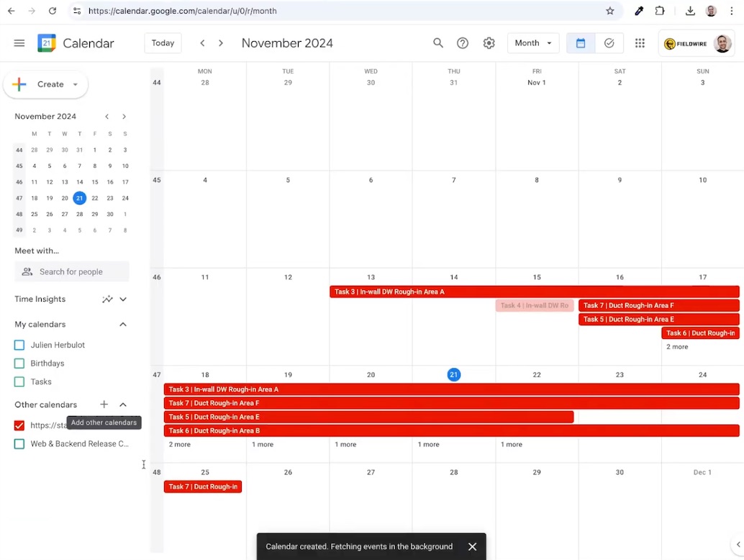Switch to Tasks view checkmark icon
Viewport: 744px width, 560px height.
coord(609,43)
